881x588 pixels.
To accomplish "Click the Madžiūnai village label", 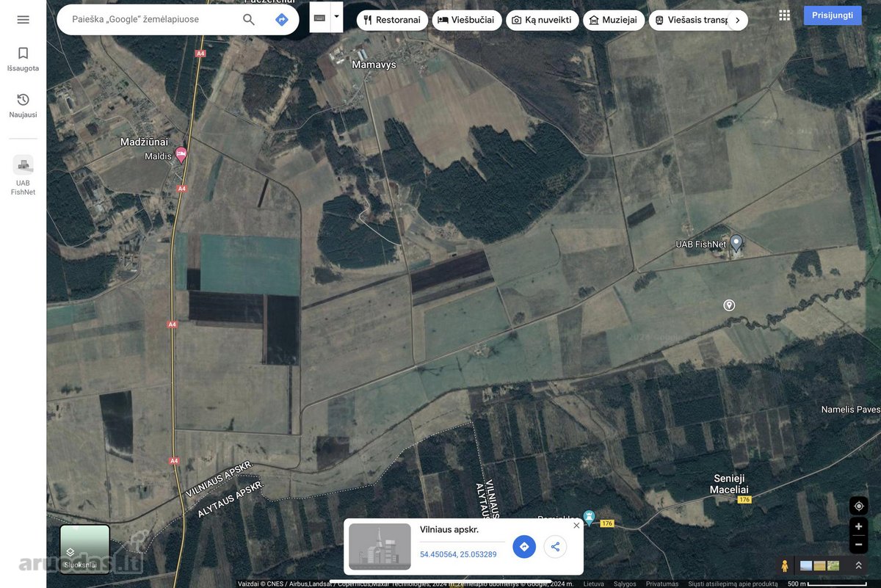I will tap(144, 142).
